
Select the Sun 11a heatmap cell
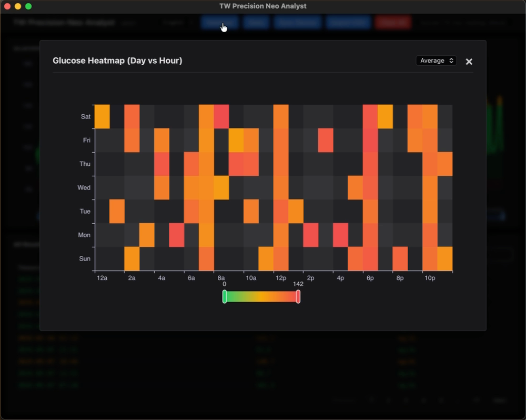click(x=266, y=258)
